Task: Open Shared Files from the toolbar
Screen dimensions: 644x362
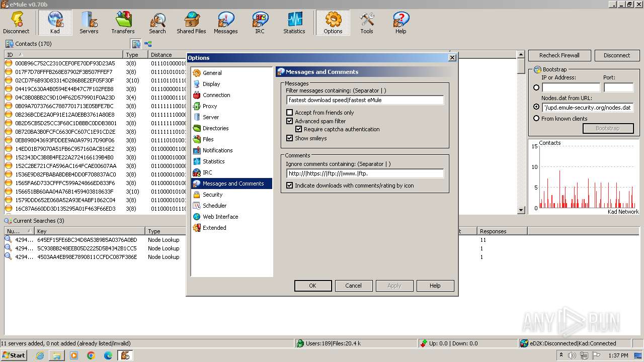Action: click(191, 23)
